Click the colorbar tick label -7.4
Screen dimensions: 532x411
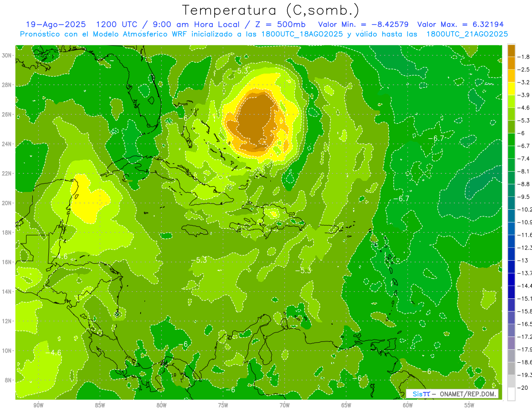pyautogui.click(x=524, y=159)
